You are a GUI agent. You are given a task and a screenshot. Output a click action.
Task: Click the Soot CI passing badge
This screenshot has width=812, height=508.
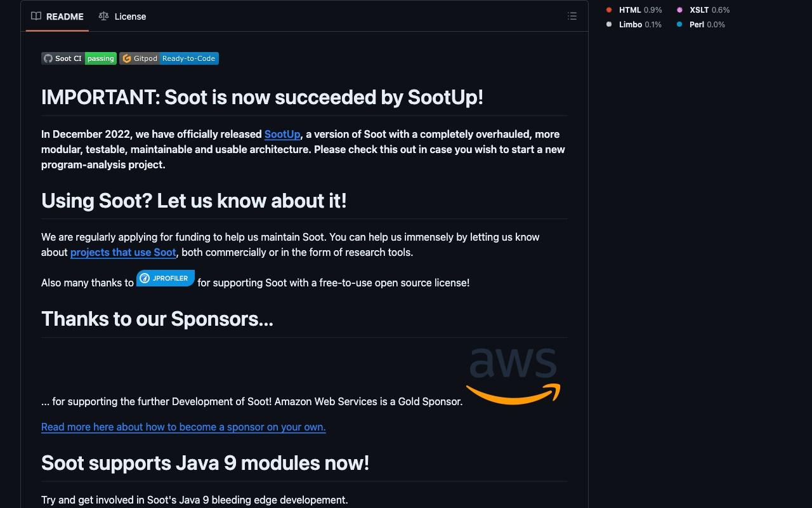coord(79,58)
